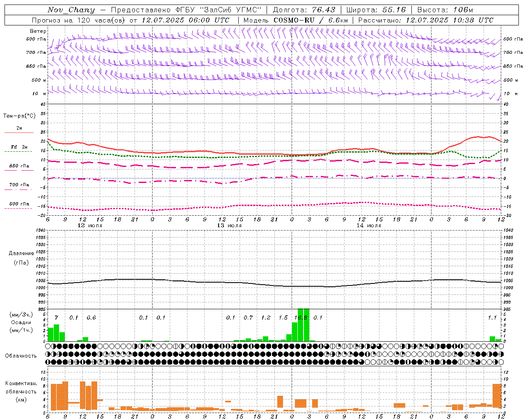Click the 'Давление' pressure panel label
This screenshot has width=525, height=420.
(x=21, y=253)
